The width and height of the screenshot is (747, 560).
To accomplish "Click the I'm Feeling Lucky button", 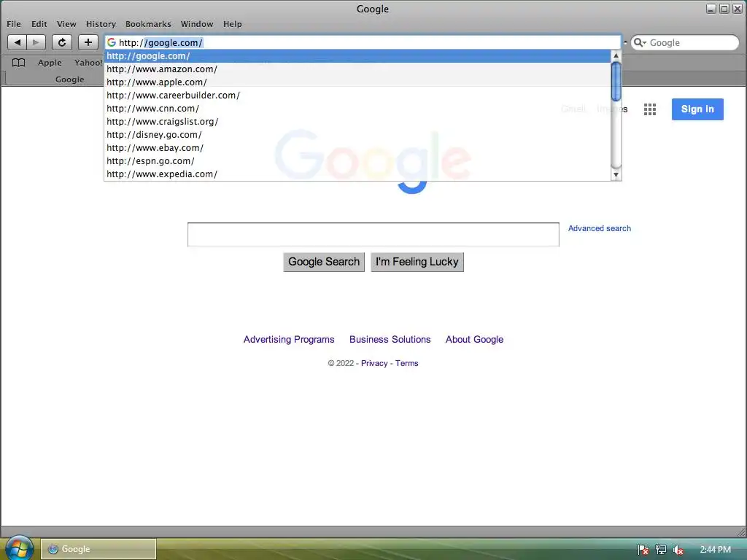I will [x=417, y=262].
